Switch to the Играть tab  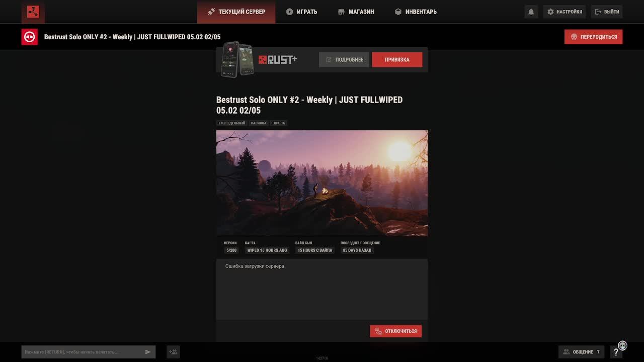[301, 12]
